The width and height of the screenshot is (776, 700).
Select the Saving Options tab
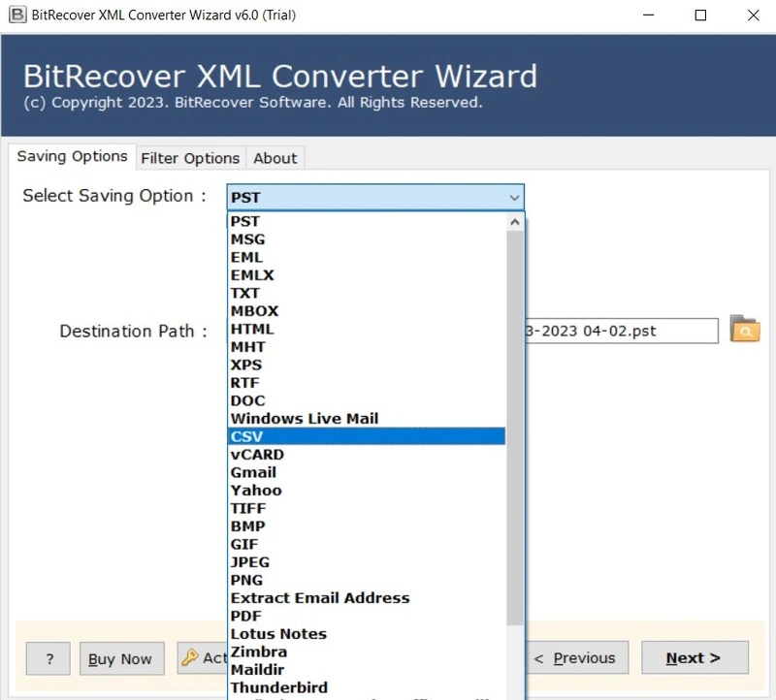tap(72, 156)
